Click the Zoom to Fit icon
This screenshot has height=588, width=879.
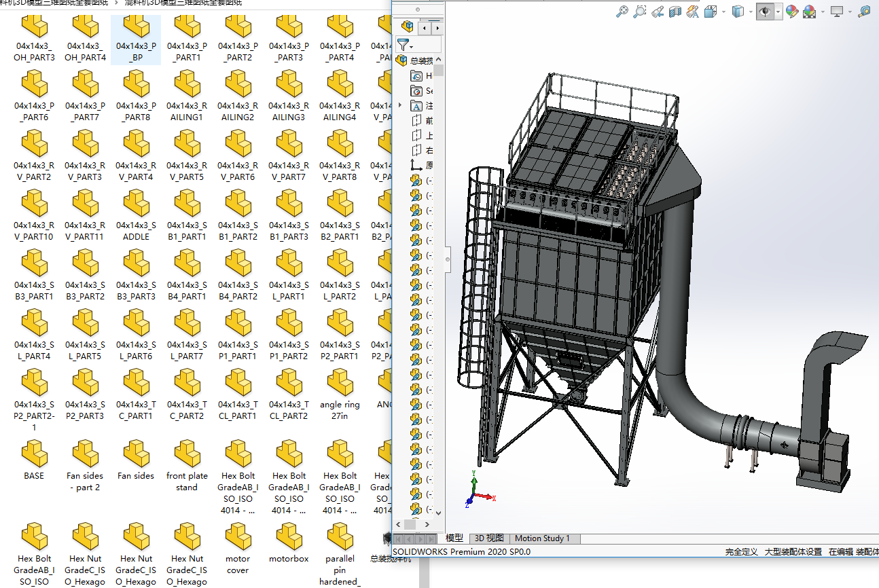[x=622, y=12]
